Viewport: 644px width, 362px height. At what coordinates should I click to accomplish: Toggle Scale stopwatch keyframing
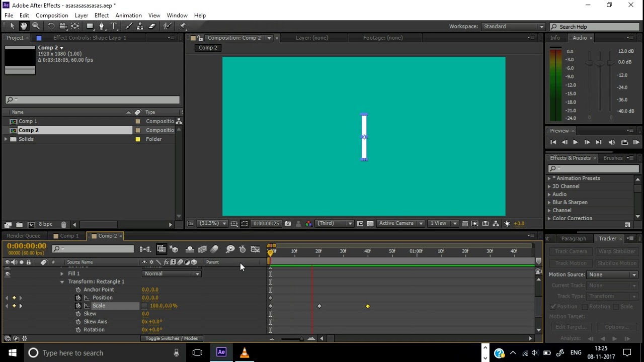coord(78,306)
